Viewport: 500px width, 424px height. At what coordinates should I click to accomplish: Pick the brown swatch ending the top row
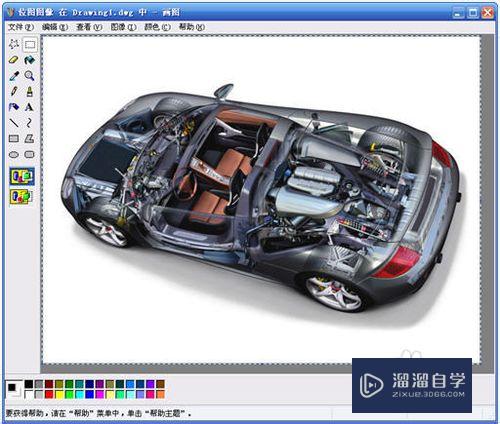pos(160,384)
